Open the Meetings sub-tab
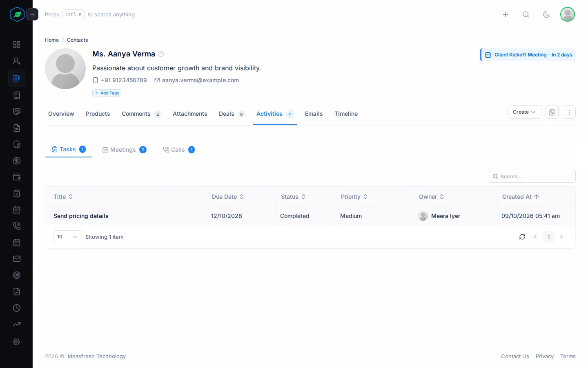The image size is (588, 368). 125,150
